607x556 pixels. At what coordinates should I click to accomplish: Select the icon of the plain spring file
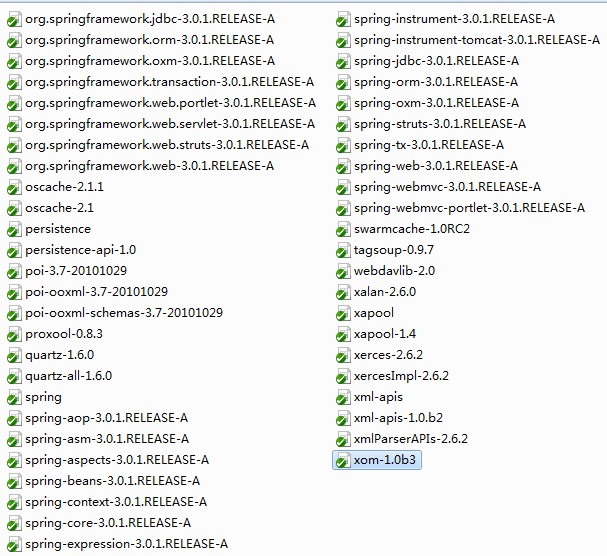[x=14, y=397]
